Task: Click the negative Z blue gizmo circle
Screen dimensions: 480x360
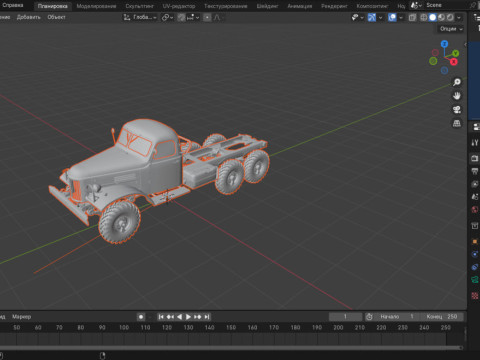Action: coord(444,70)
